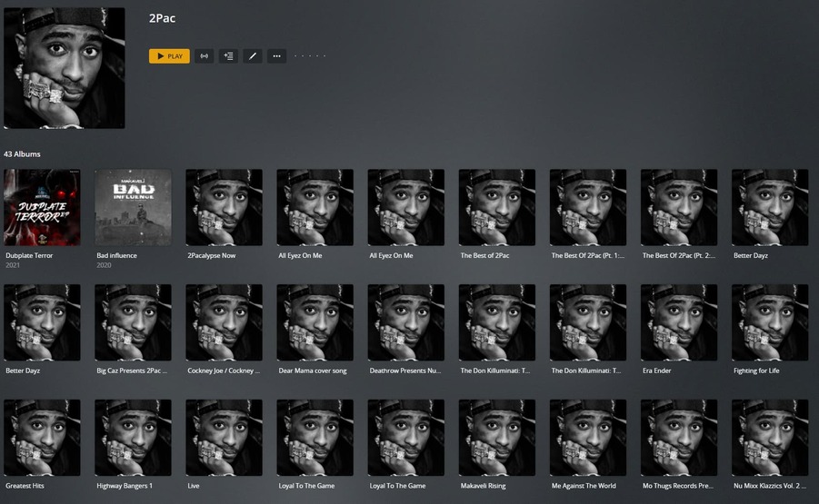Click the 2Pac artist name heading

click(162, 18)
